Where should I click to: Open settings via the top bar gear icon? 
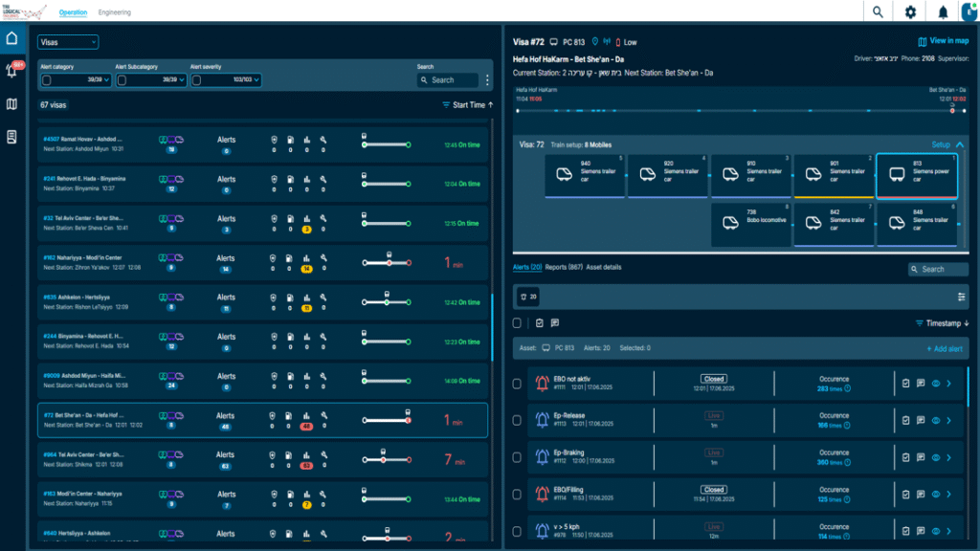click(910, 12)
